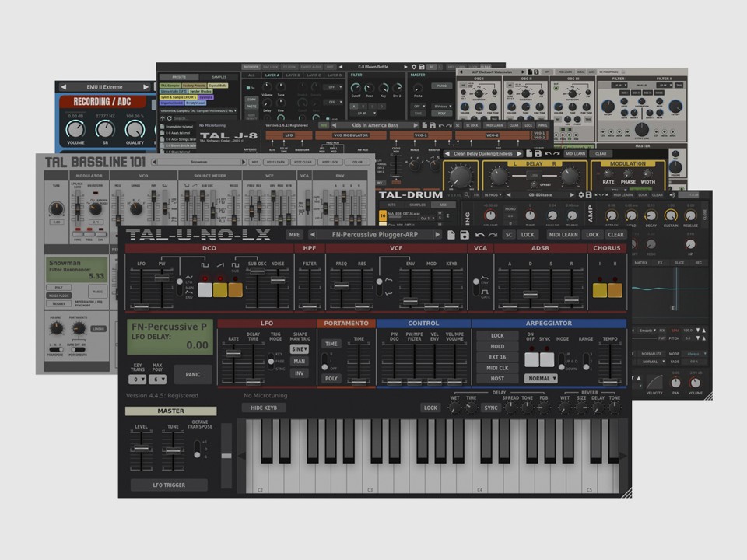
Task: Open the LFO shape SINE dropdown
Action: coord(299,349)
